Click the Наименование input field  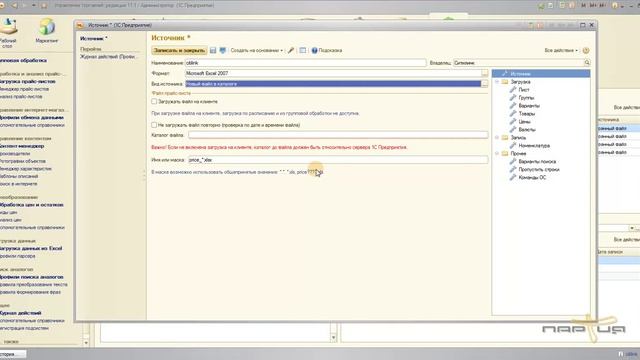coord(305,63)
